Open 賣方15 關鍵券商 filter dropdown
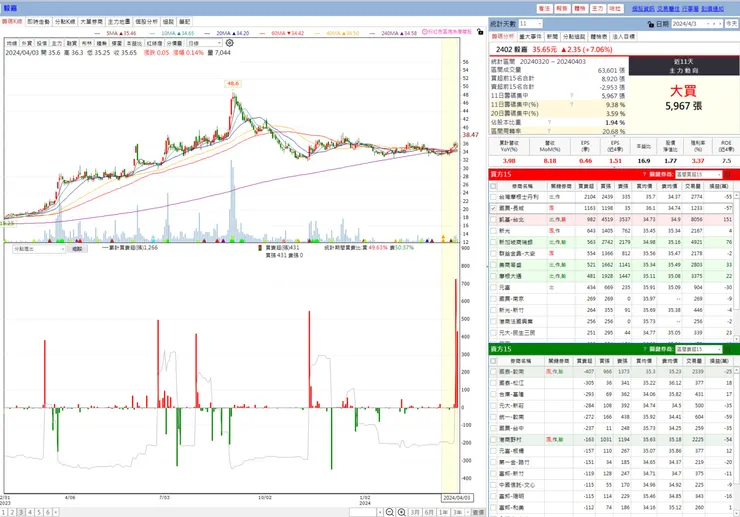The image size is (740, 517). 698,349
